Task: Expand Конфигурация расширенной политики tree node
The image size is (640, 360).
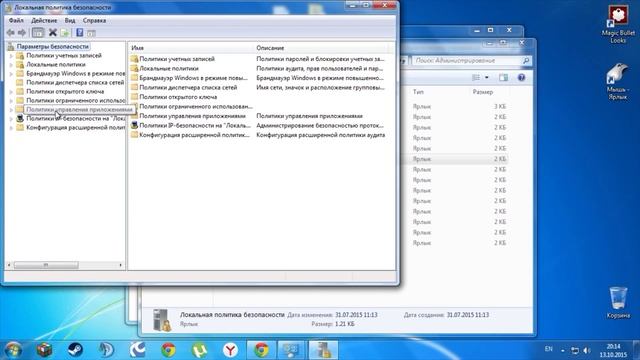Action: click(x=11, y=127)
